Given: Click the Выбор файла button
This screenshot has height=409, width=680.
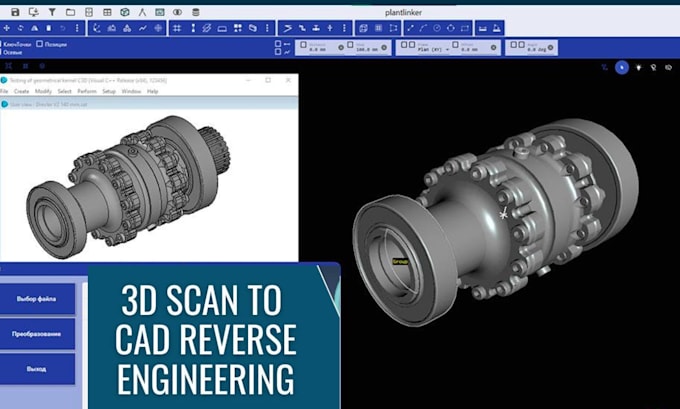Looking at the screenshot, I should pyautogui.click(x=36, y=299).
